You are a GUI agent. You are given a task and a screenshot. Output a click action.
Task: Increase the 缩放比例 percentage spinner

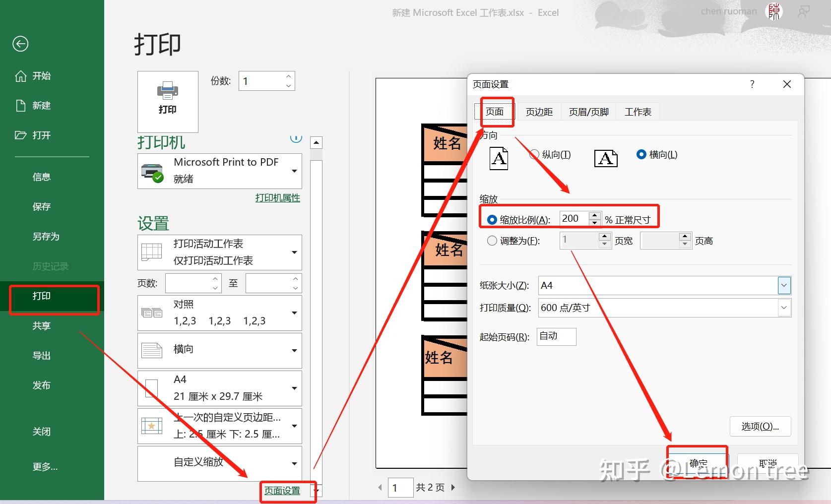[x=595, y=215]
